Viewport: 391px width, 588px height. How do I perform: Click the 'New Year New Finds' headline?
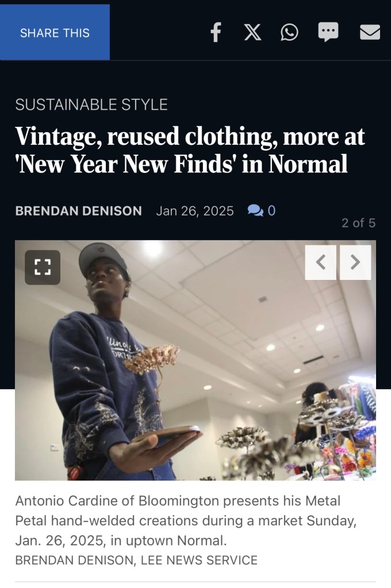190,150
